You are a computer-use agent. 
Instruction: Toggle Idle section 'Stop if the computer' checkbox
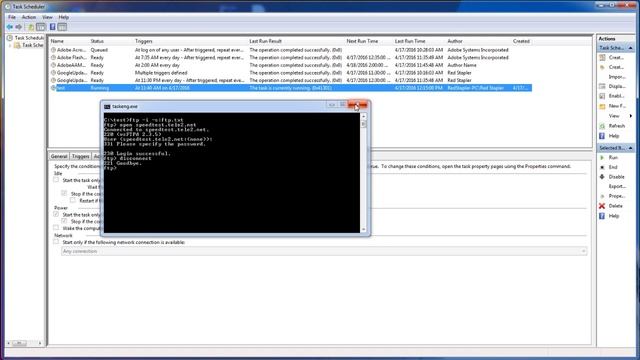click(64, 193)
